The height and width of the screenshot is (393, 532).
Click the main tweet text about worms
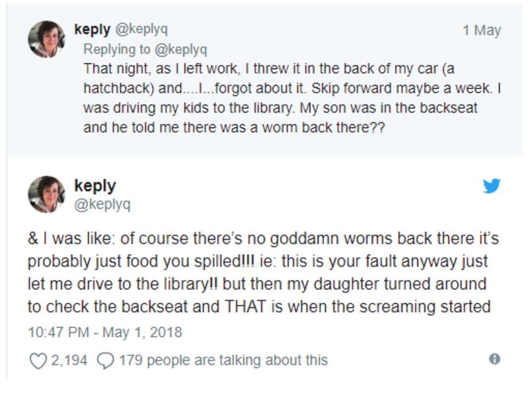pyautogui.click(x=263, y=272)
